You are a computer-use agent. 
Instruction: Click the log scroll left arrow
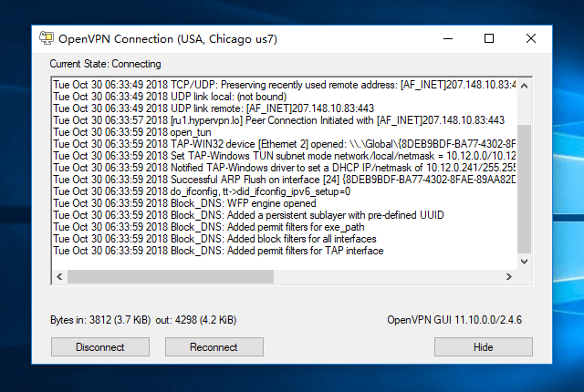(x=59, y=277)
